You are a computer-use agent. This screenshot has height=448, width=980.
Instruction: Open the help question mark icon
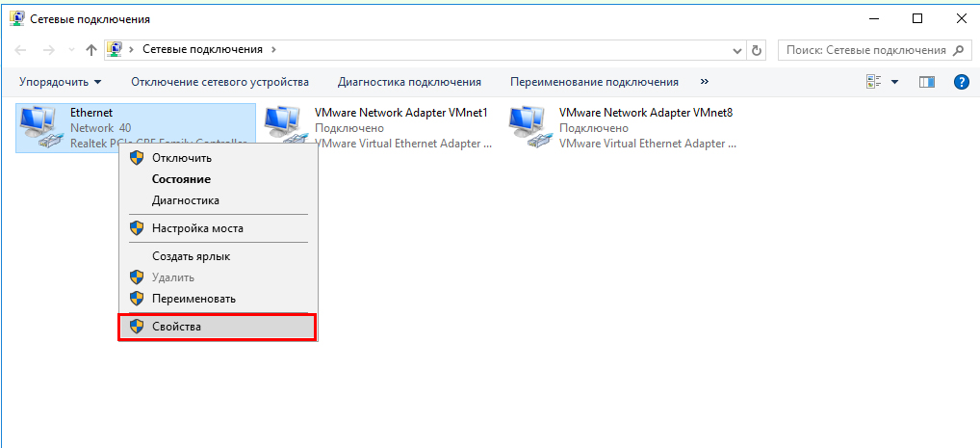pyautogui.click(x=962, y=82)
